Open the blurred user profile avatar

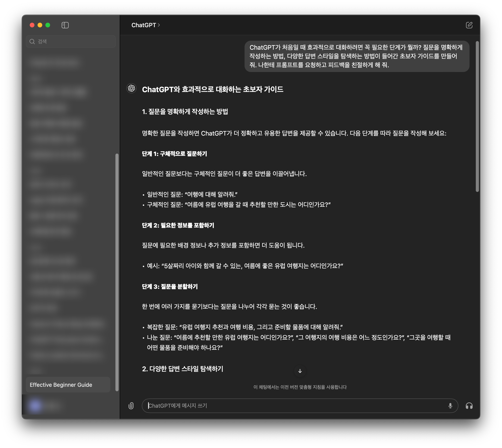pyautogui.click(x=35, y=406)
